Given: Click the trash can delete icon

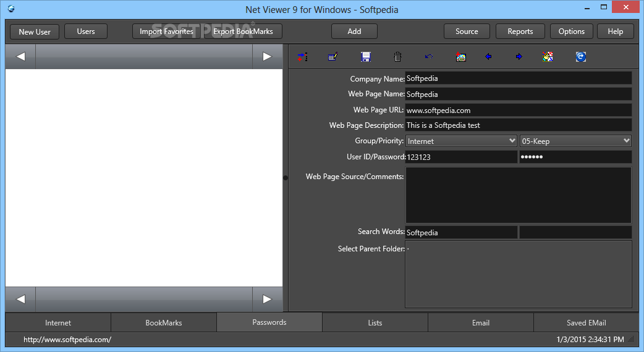Looking at the screenshot, I should [x=397, y=57].
